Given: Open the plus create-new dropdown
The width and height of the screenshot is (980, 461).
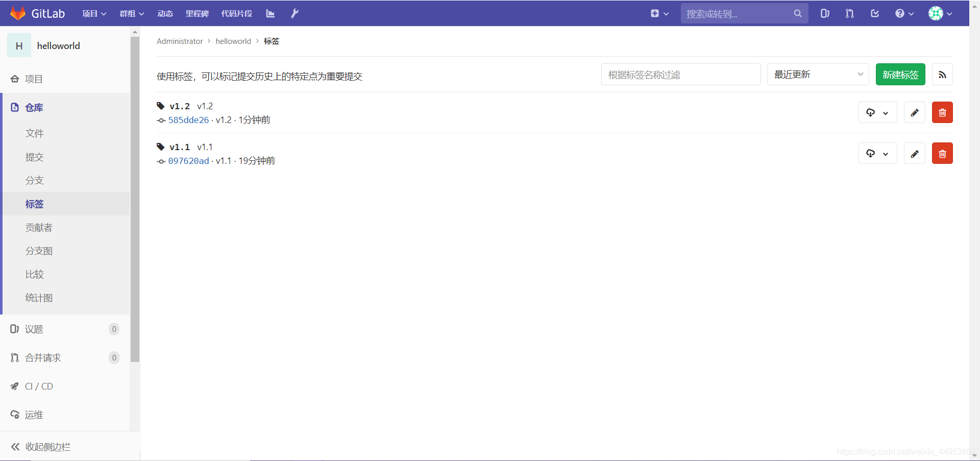Looking at the screenshot, I should (x=659, y=13).
